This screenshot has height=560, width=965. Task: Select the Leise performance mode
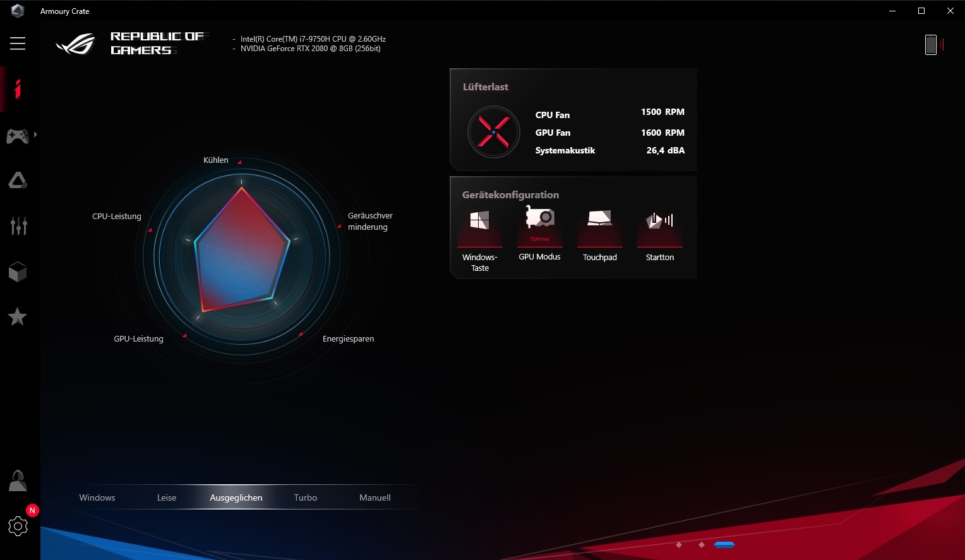click(167, 497)
